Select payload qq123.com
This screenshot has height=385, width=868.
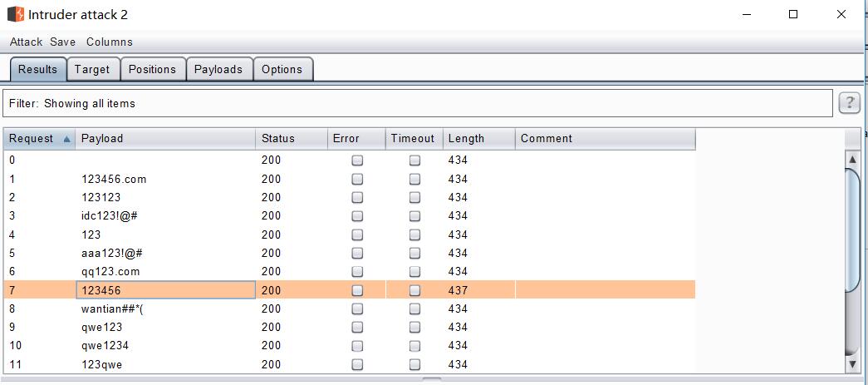point(110,271)
